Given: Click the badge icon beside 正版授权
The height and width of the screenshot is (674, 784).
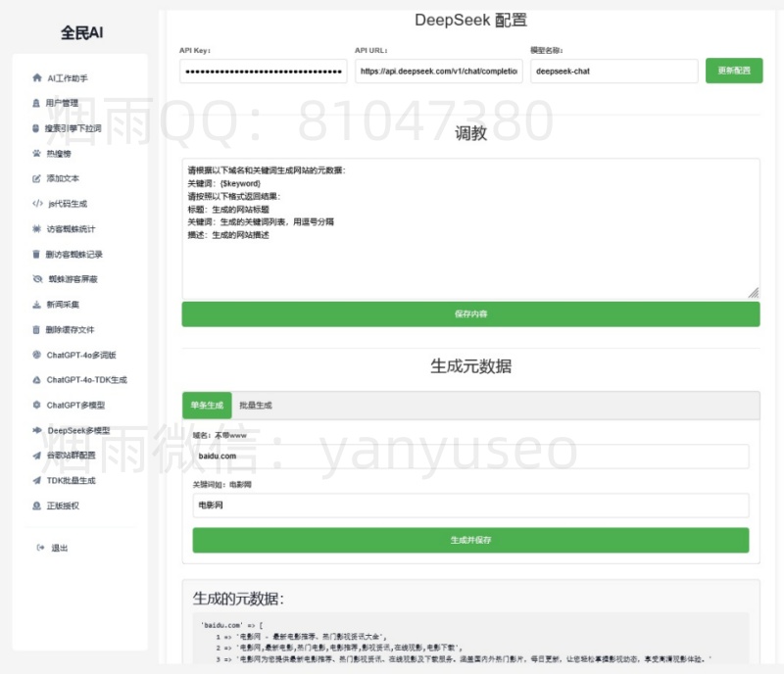Looking at the screenshot, I should (36, 505).
